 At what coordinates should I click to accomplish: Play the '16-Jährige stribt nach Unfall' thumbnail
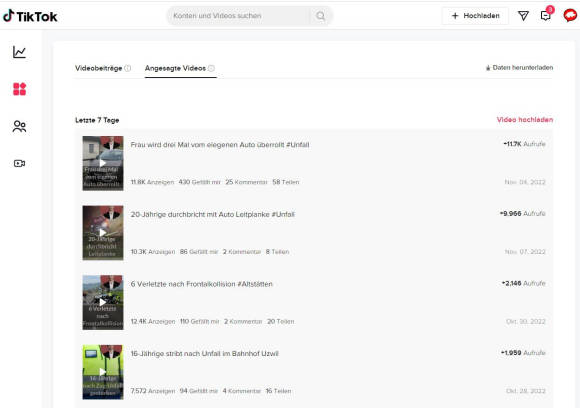[x=103, y=372]
